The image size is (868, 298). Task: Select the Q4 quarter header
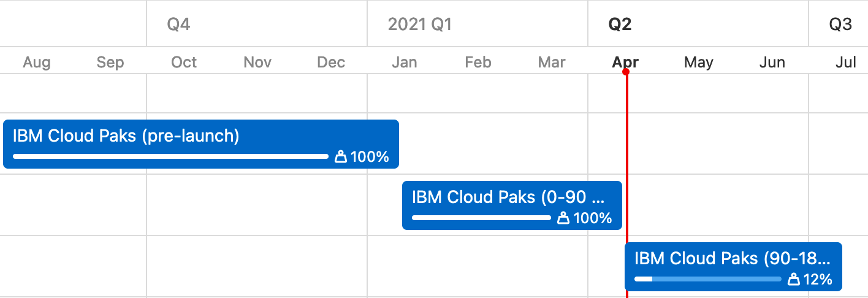(x=178, y=25)
